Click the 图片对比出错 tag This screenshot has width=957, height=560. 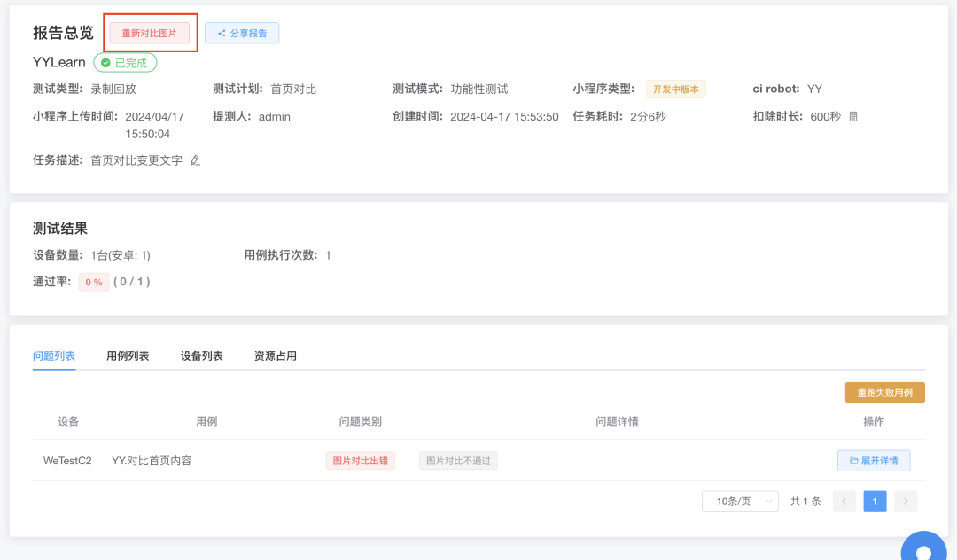pyautogui.click(x=361, y=461)
